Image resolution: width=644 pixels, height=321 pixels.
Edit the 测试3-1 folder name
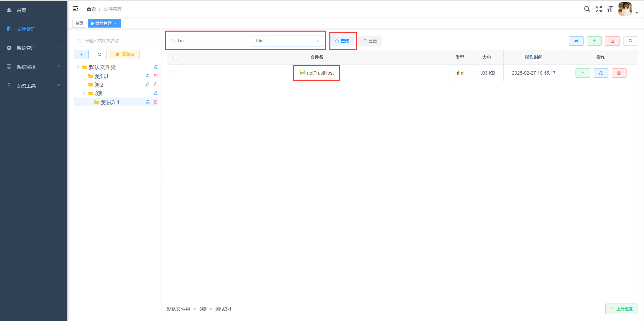148,102
